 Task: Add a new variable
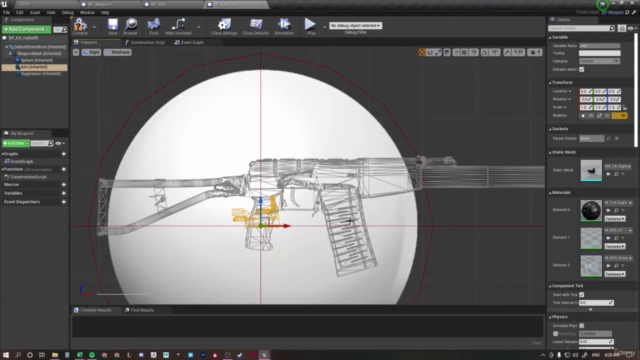pyautogui.click(x=64, y=193)
